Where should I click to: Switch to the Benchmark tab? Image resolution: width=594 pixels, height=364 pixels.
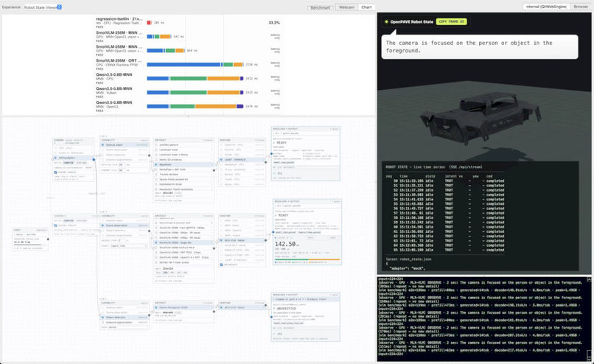[321, 7]
